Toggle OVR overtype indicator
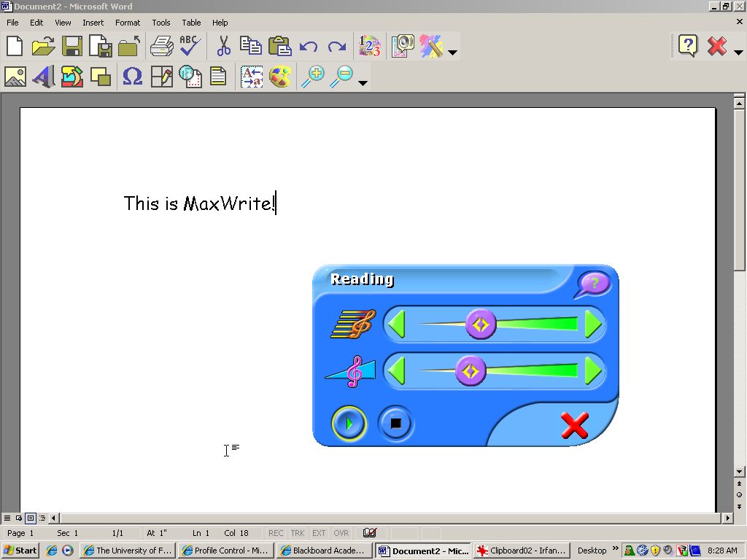747x560 pixels. pos(341,533)
